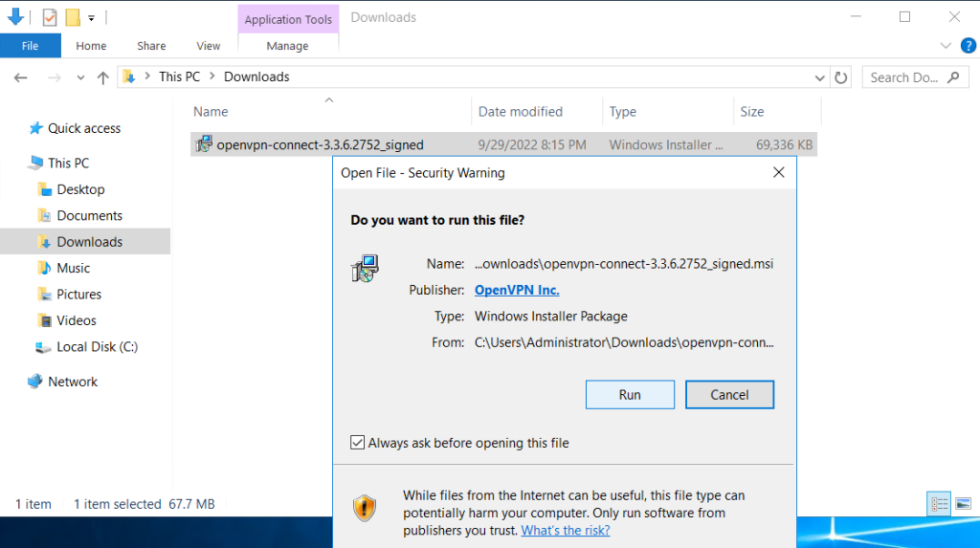Viewport: 980px width, 548px height.
Task: Switch to Details view icon in status bar
Action: pyautogui.click(x=940, y=504)
